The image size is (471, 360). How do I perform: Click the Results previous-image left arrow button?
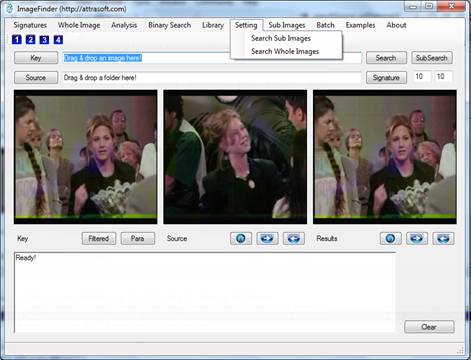pos(443,238)
